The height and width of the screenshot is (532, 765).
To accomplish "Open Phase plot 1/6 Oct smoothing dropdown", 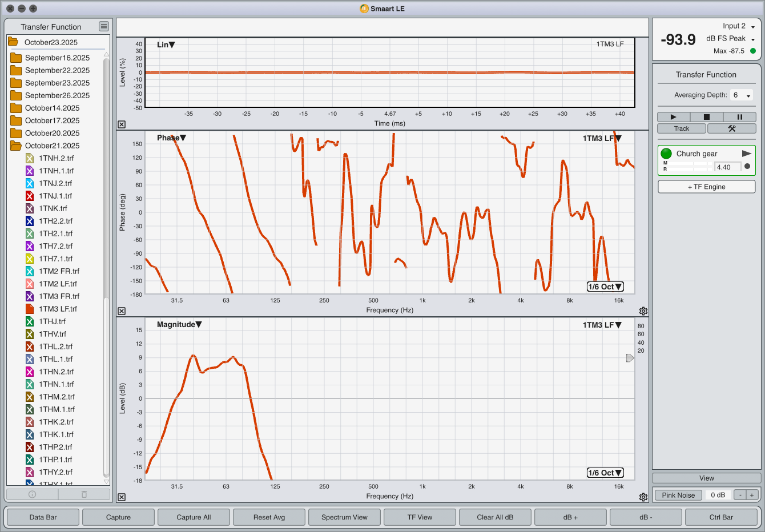I will point(605,287).
